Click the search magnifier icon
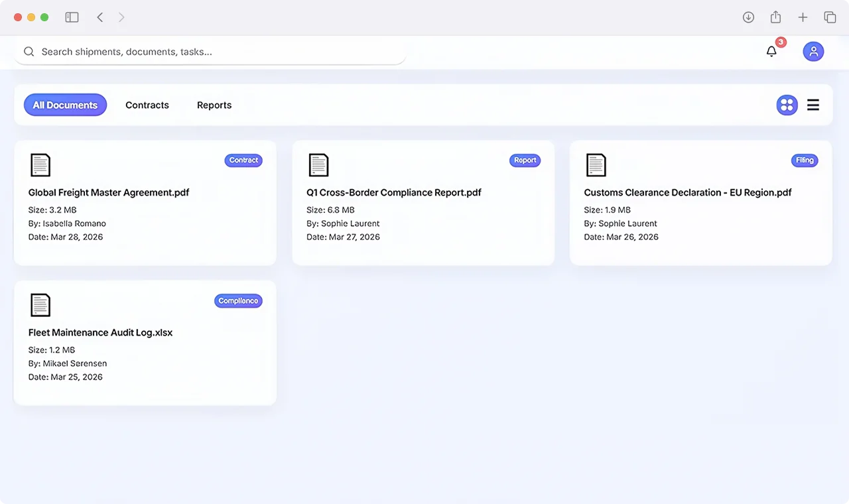This screenshot has height=504, width=849. (x=29, y=52)
